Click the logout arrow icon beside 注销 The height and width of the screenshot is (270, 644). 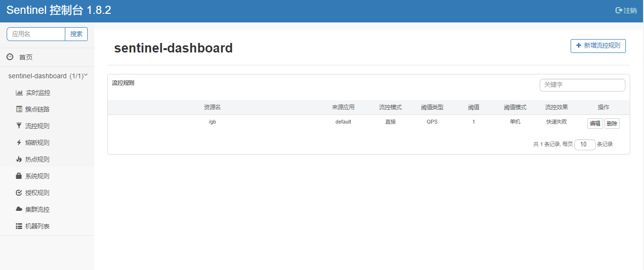[619, 10]
